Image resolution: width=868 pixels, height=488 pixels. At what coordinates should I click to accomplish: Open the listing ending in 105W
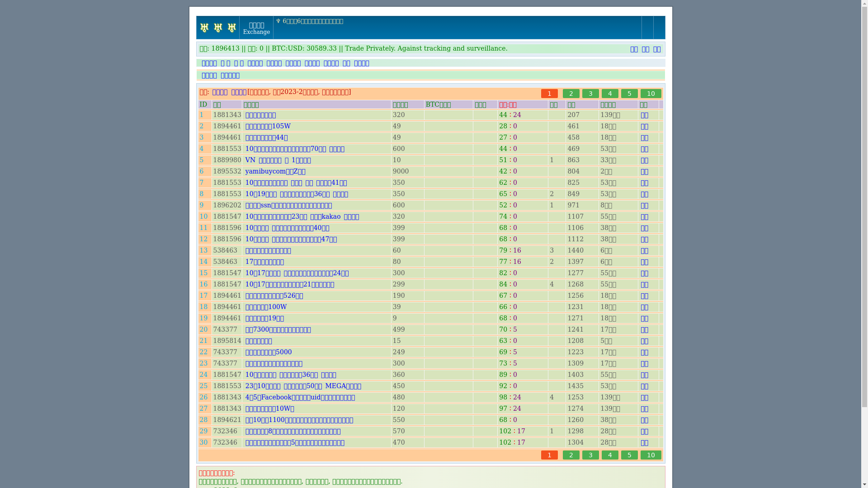pos(268,126)
